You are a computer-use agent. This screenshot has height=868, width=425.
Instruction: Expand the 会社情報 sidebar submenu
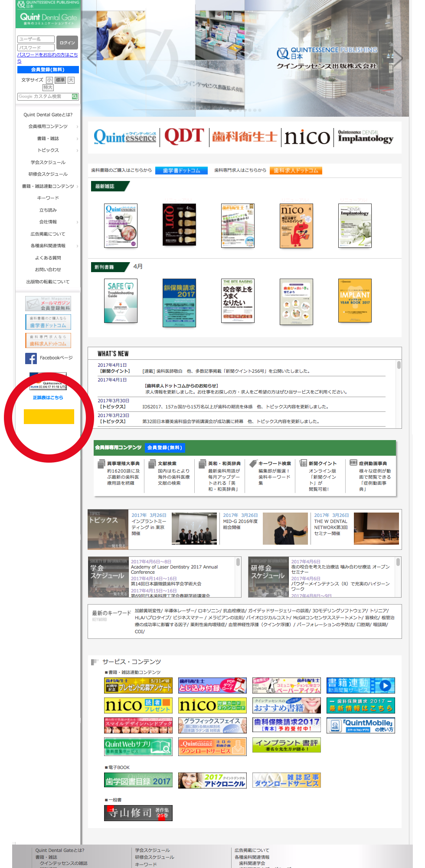pos(77,222)
